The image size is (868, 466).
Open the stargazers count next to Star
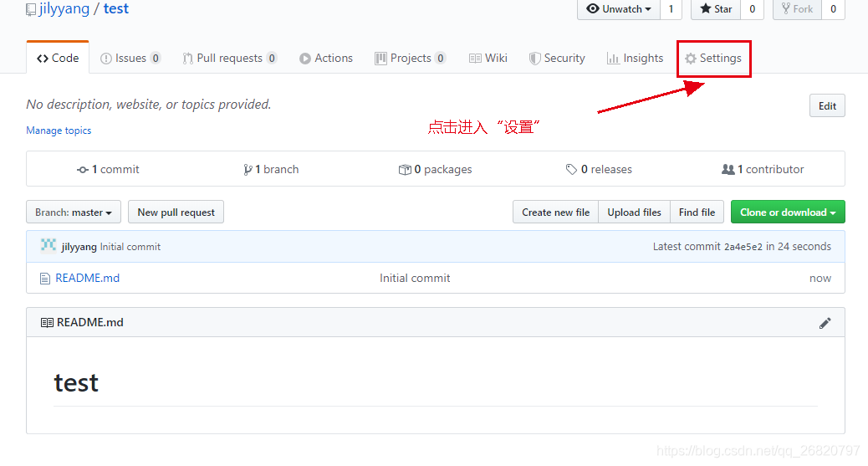click(753, 9)
